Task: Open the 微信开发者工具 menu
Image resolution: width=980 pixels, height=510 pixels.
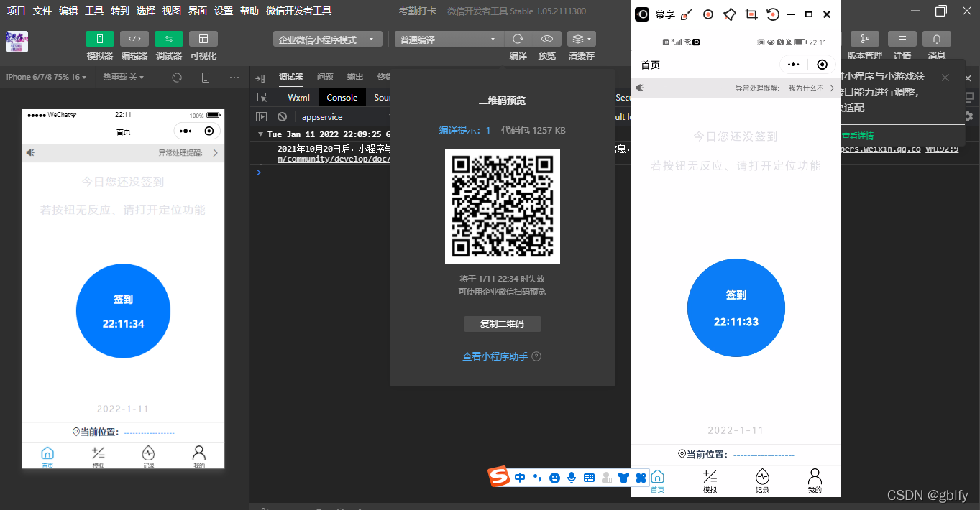Action: (x=298, y=11)
